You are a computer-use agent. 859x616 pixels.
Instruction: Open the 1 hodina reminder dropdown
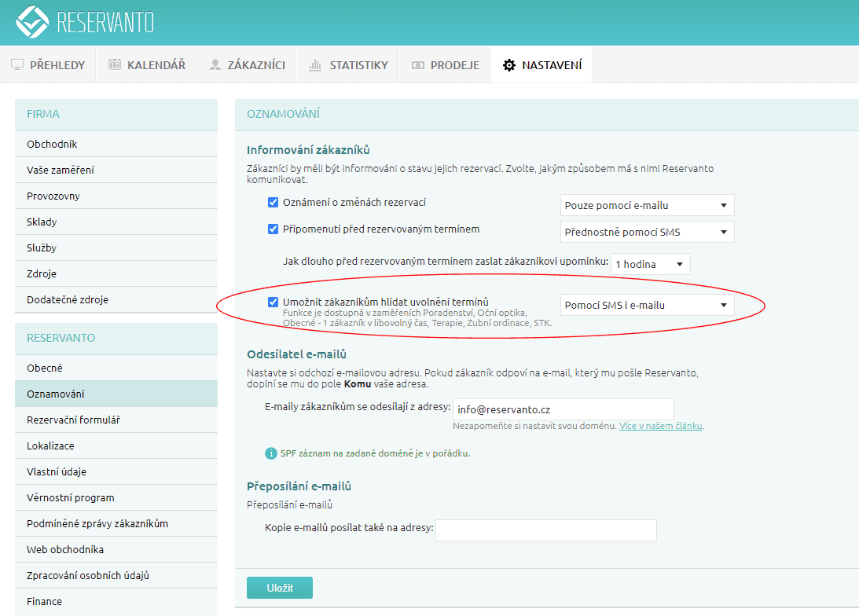tap(650, 265)
